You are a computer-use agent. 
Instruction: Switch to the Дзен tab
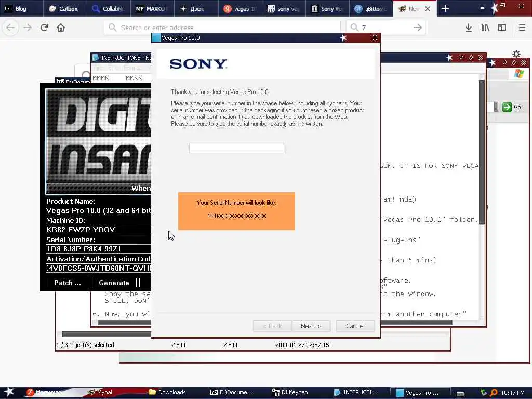(x=196, y=8)
